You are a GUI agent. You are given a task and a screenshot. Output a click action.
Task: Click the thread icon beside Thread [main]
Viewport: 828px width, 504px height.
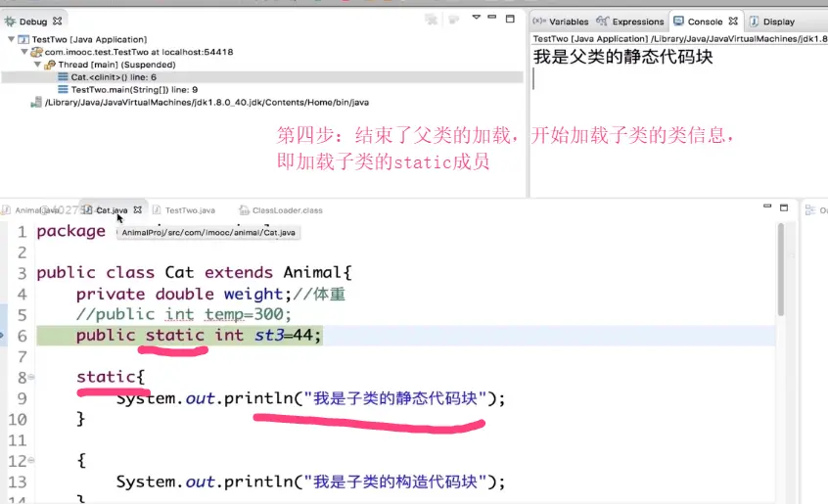coord(50,65)
